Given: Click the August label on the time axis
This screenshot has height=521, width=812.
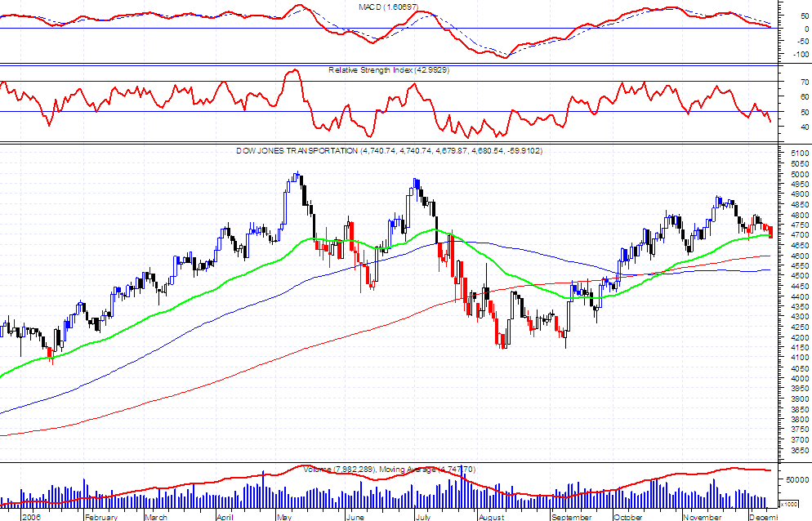Looking at the screenshot, I should coord(492,517).
